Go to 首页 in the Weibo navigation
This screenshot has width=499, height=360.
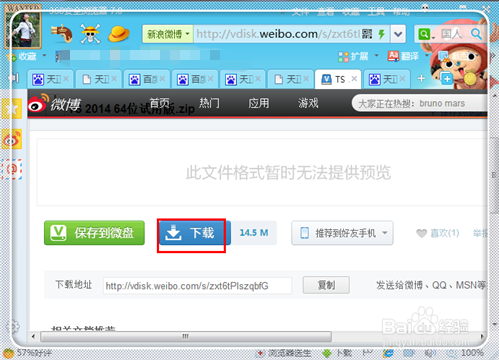point(159,103)
